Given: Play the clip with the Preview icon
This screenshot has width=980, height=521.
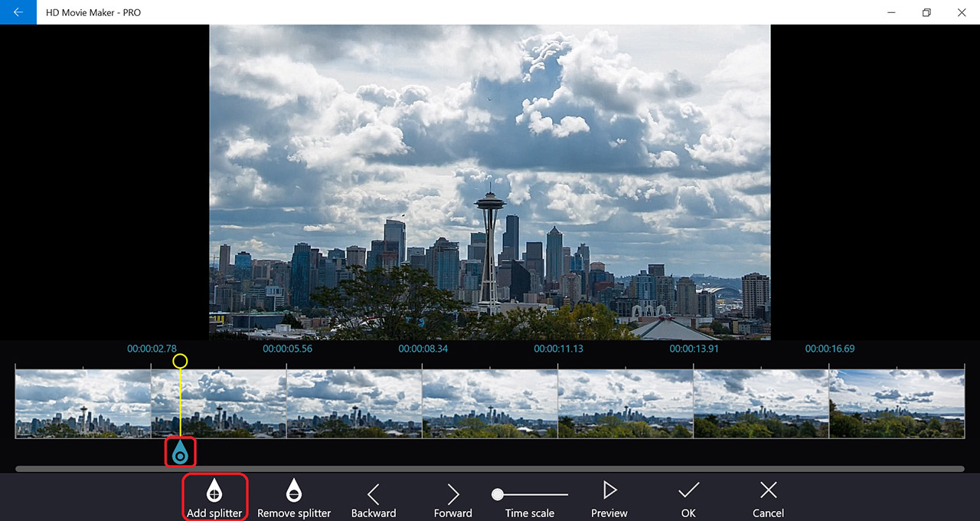Looking at the screenshot, I should (609, 490).
